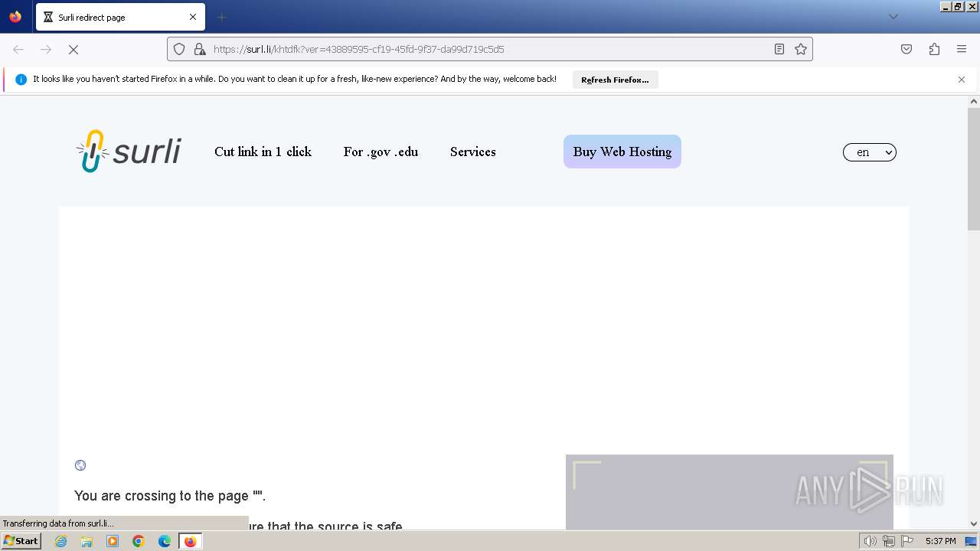
Task: Click the show desktop tray icon
Action: [971, 541]
